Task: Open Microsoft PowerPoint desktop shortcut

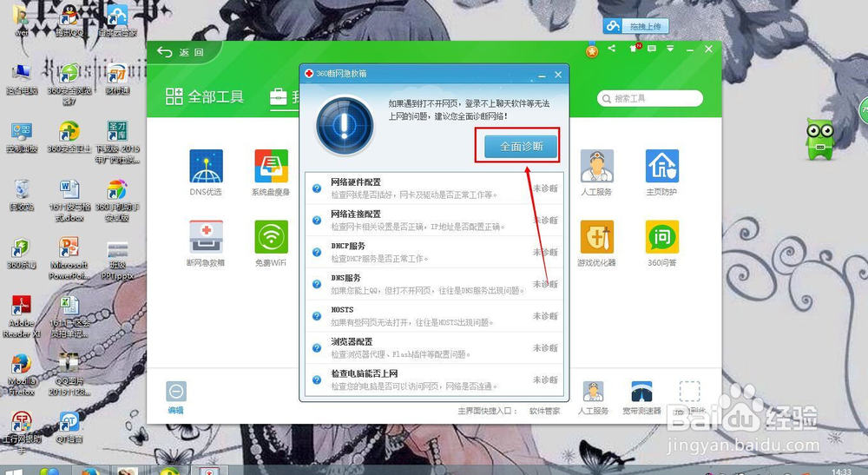Action: [x=69, y=258]
